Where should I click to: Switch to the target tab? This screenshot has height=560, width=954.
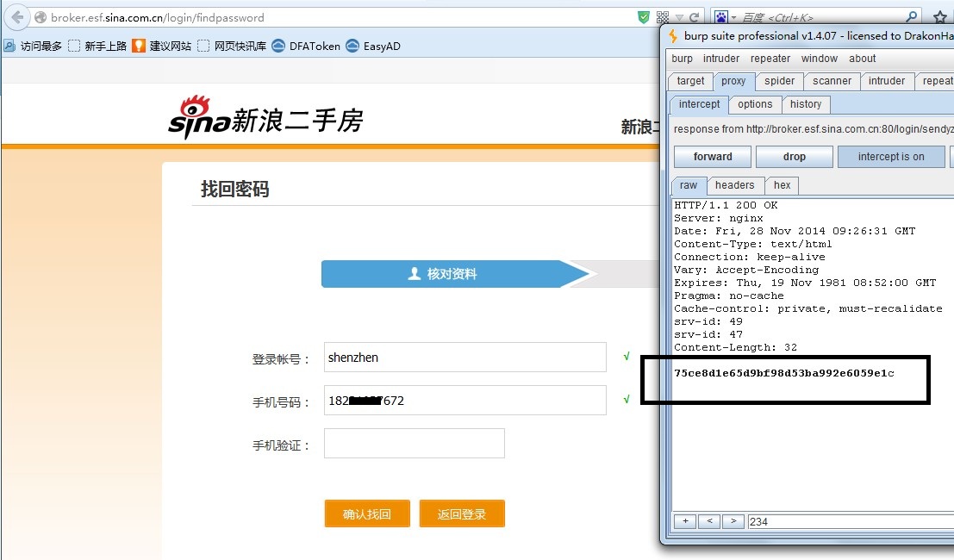click(690, 81)
